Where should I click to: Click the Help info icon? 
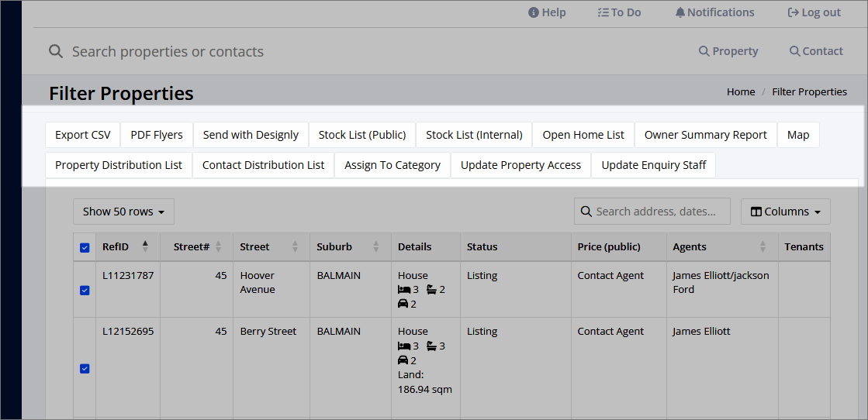[534, 12]
